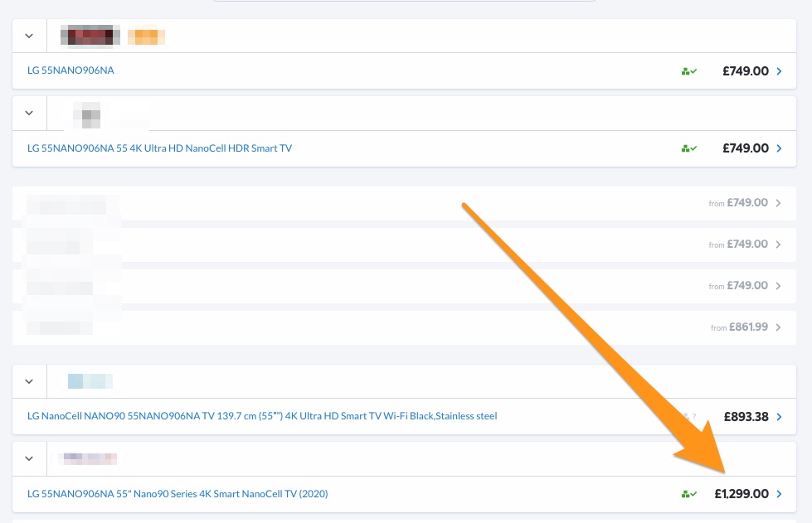Click the arrow next to the LG 55NANO906NA £749.00 price
Viewport: 812px width, 523px height.
[x=779, y=71]
